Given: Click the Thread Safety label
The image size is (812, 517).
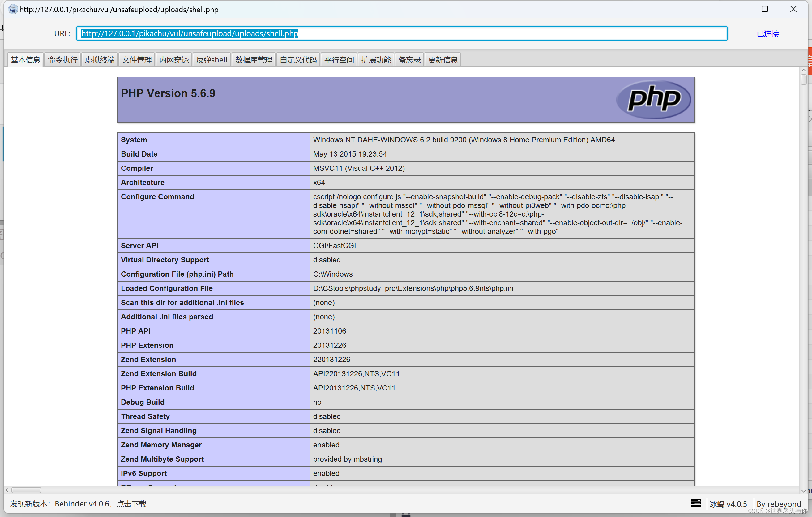Looking at the screenshot, I should pos(145,416).
